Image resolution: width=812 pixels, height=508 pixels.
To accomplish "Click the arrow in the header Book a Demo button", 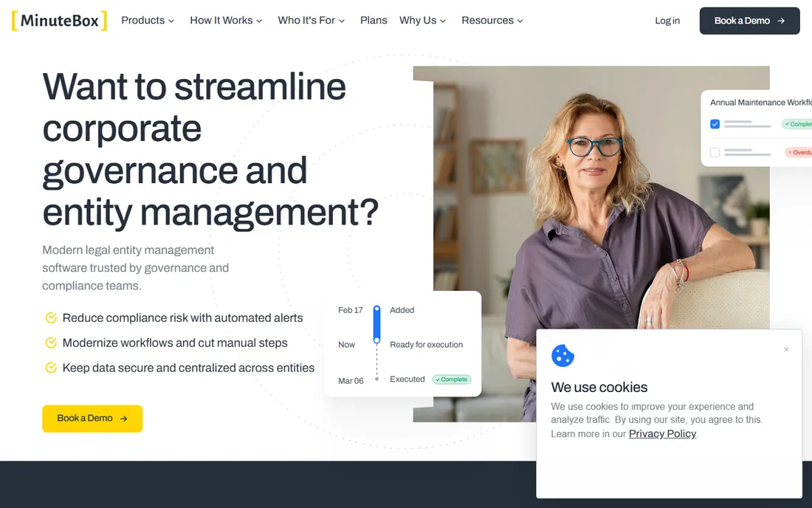I will click(781, 21).
